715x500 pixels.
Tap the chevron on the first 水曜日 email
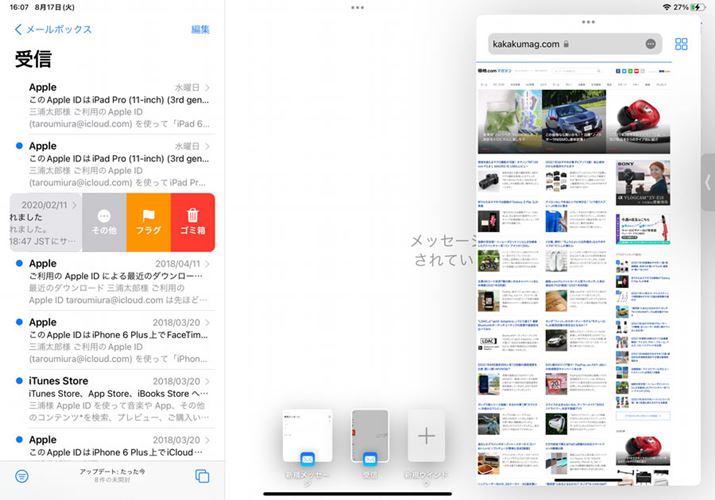pos(207,88)
